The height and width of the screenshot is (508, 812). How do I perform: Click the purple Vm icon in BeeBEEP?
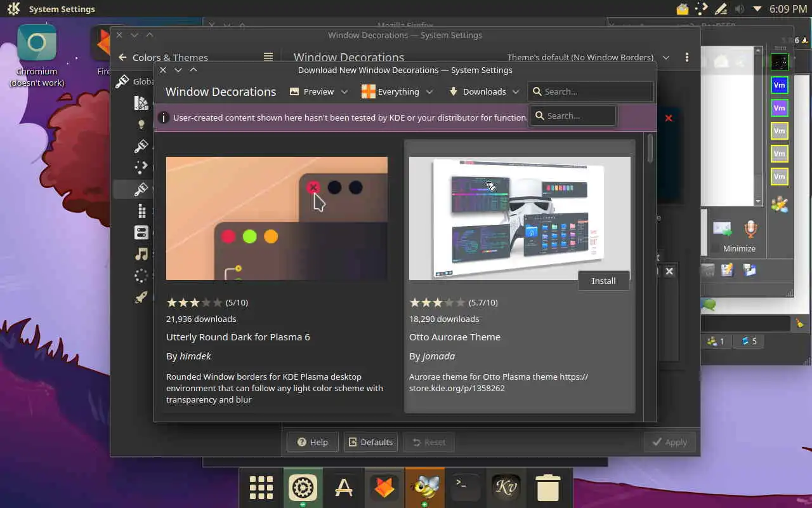[779, 108]
